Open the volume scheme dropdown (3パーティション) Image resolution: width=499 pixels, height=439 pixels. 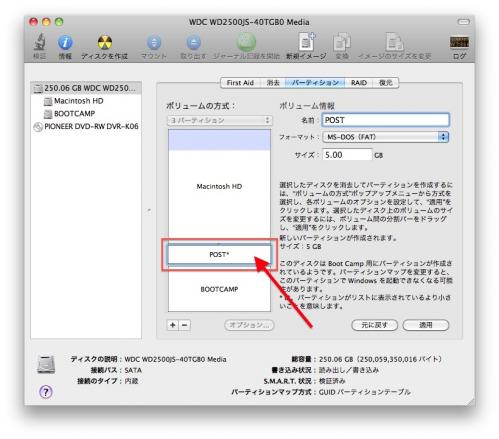[220, 120]
